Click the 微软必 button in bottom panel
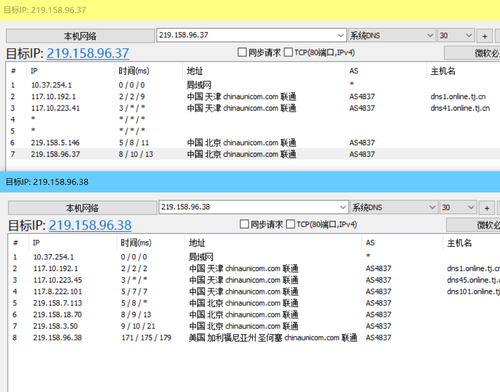This screenshot has width=500, height=392. [x=473, y=225]
